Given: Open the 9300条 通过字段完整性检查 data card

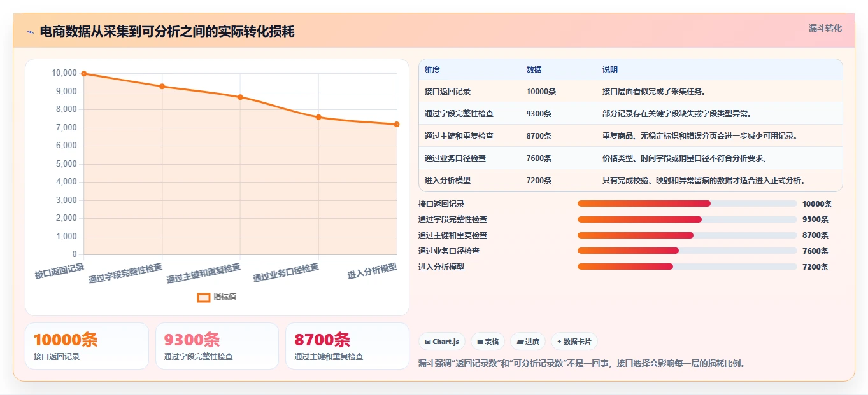Looking at the screenshot, I should [217, 346].
